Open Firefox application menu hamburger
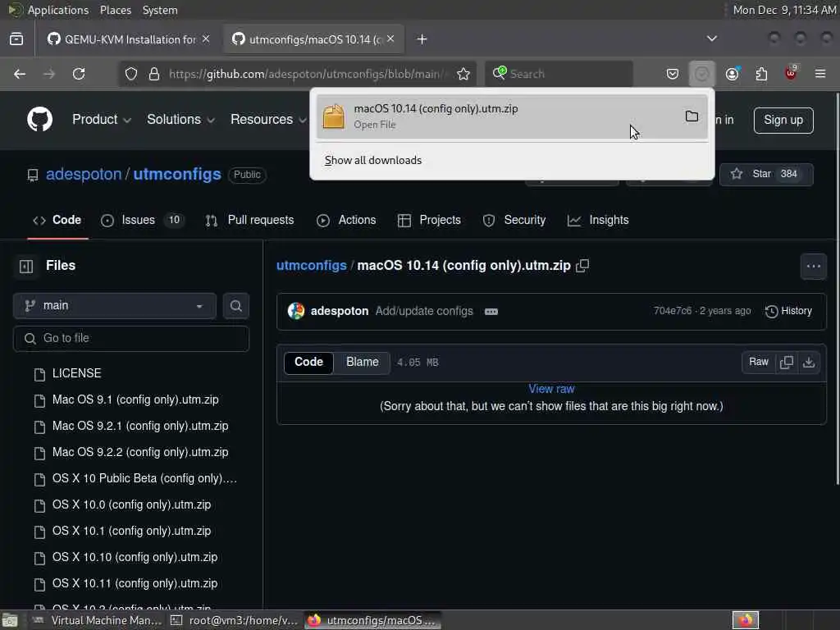The height and width of the screenshot is (630, 840). pos(820,74)
